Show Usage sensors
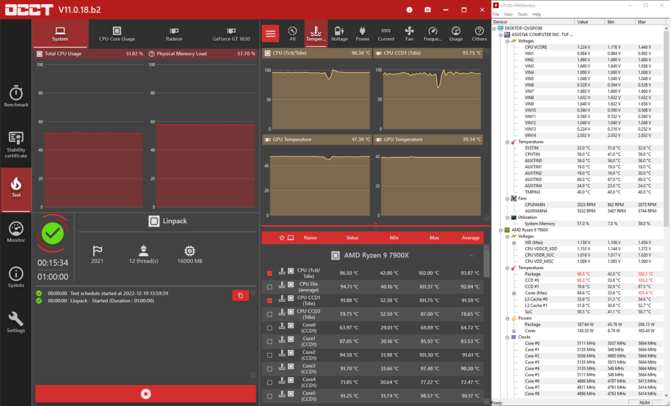 (x=456, y=34)
